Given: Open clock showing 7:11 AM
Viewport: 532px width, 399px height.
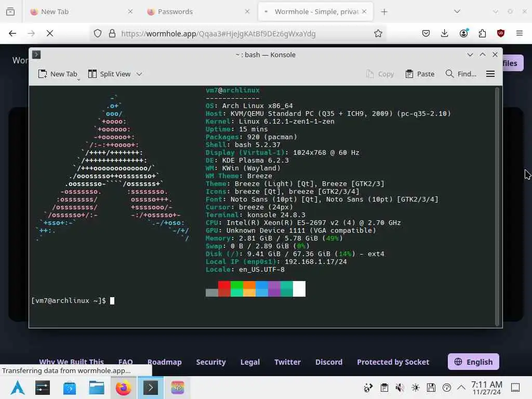Looking at the screenshot, I should (x=486, y=388).
